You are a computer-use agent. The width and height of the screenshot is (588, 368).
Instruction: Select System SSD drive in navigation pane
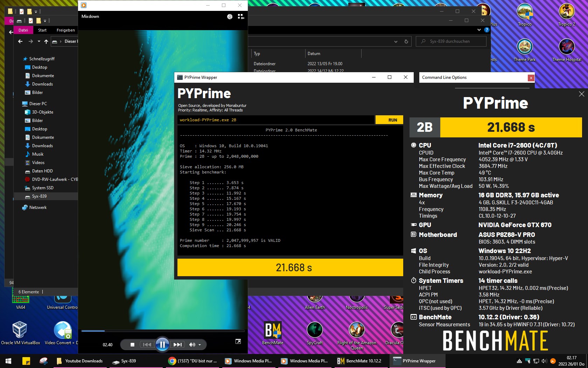(43, 188)
